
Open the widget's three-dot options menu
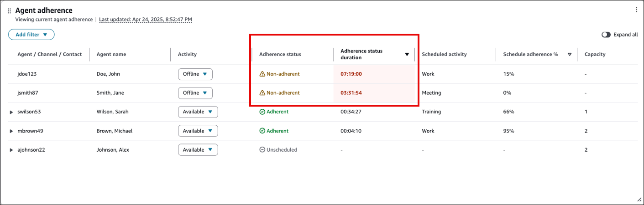[636, 10]
